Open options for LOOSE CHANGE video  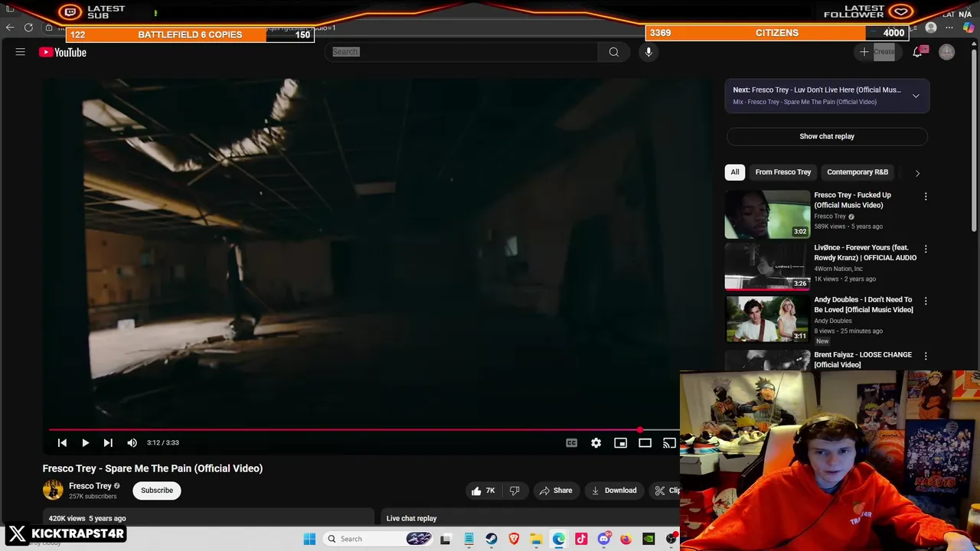pos(926,356)
